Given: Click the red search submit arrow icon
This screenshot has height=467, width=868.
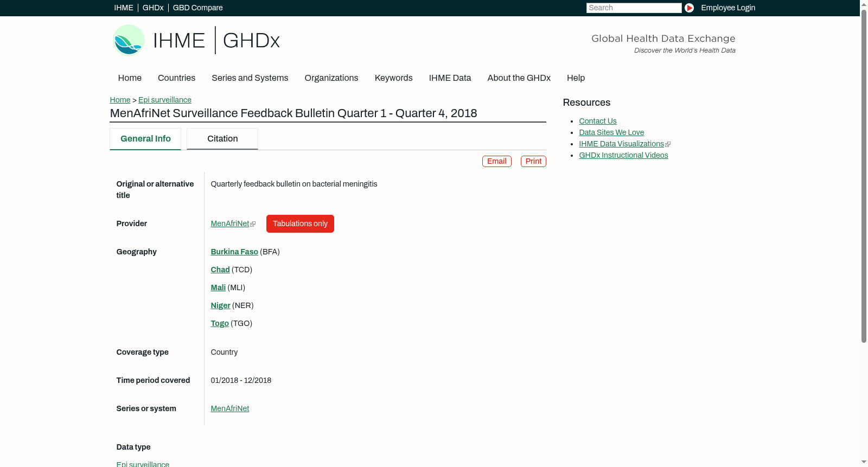Looking at the screenshot, I should (689, 8).
